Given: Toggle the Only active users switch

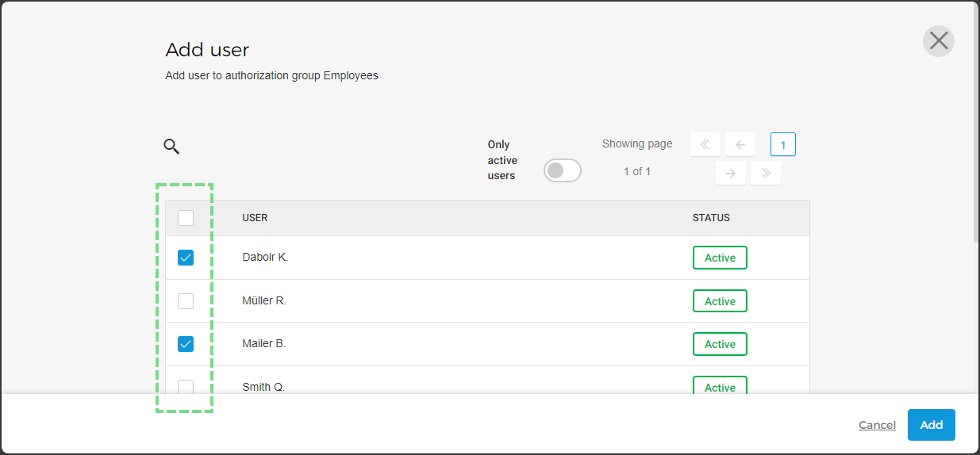Looking at the screenshot, I should (563, 170).
